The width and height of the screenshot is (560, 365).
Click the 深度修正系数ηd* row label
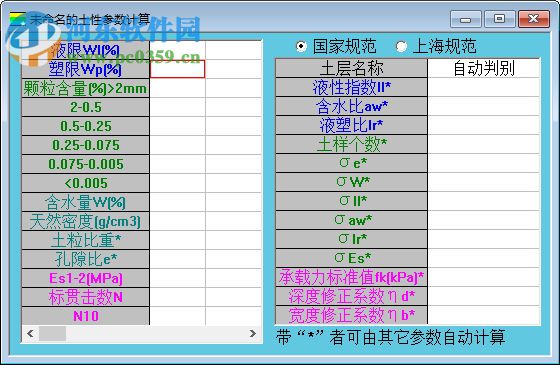coord(351,296)
